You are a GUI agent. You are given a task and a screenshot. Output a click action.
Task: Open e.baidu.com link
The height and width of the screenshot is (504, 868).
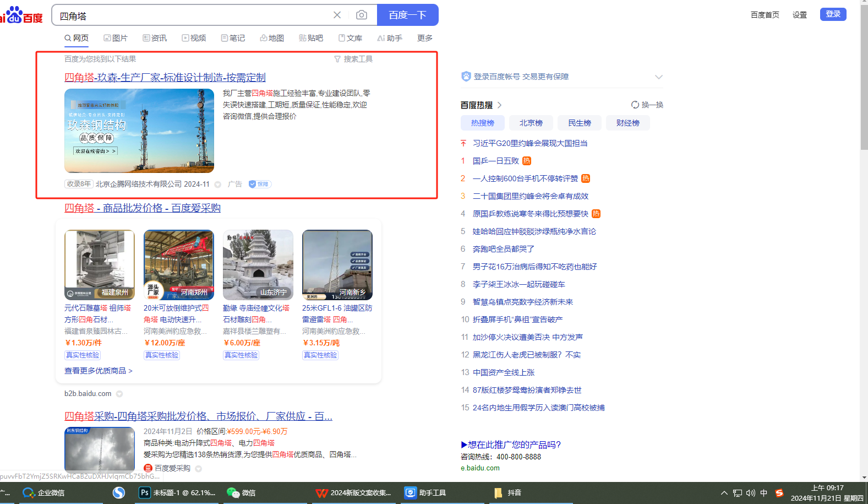click(x=480, y=468)
